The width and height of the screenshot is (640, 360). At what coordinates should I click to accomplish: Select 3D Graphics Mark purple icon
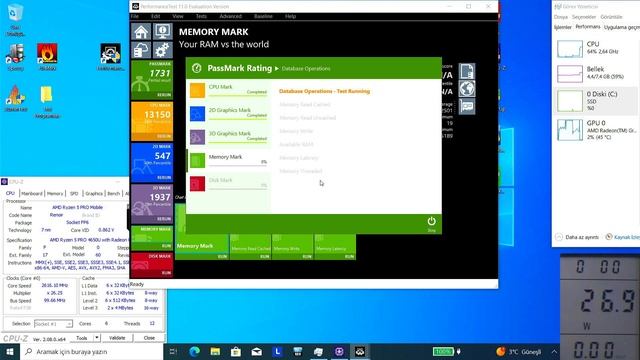click(197, 137)
